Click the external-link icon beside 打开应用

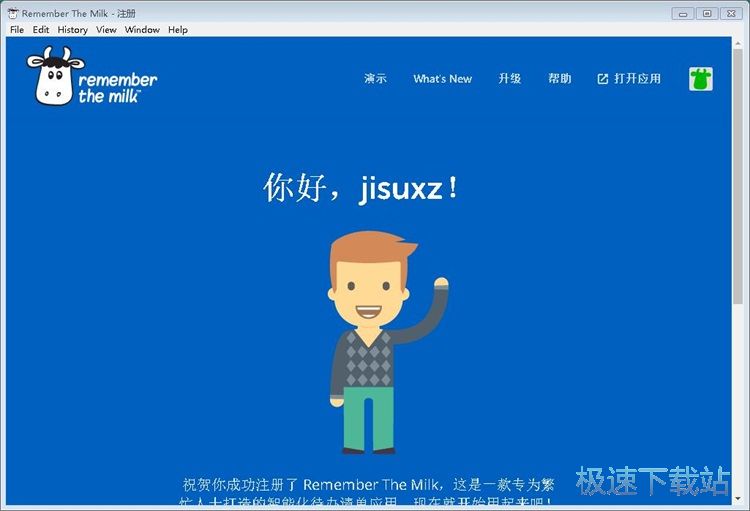[603, 79]
